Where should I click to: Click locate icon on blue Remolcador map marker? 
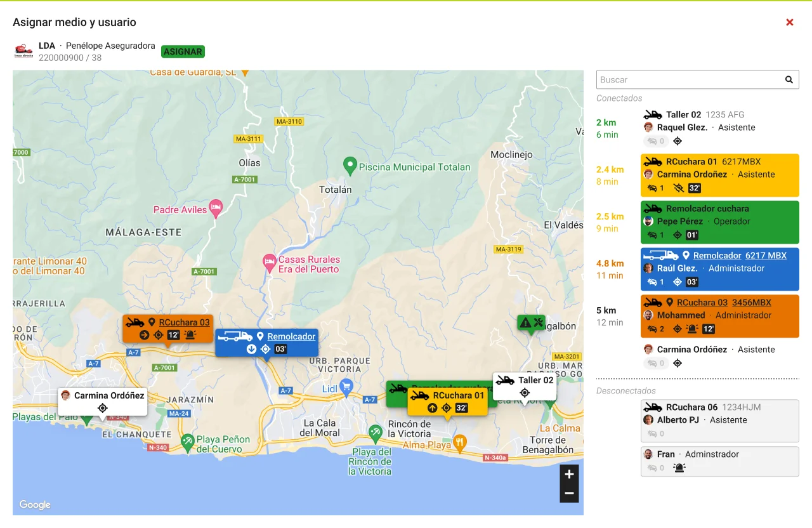pyautogui.click(x=265, y=349)
